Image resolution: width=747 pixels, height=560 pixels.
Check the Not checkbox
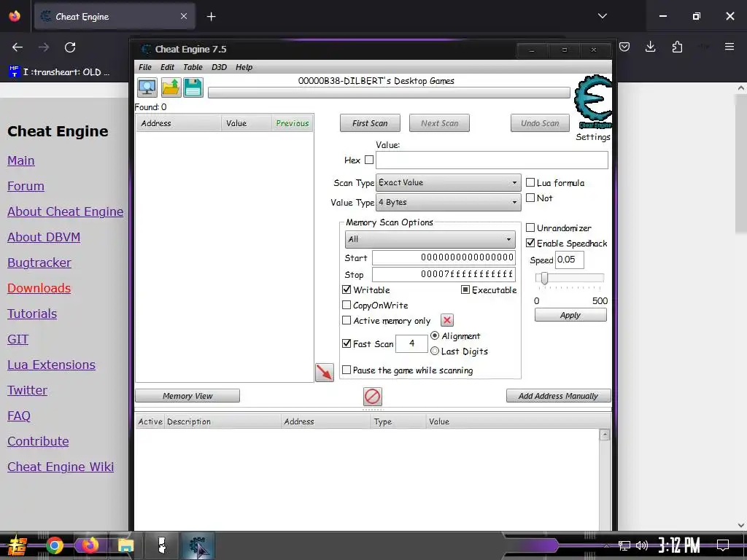coord(530,198)
